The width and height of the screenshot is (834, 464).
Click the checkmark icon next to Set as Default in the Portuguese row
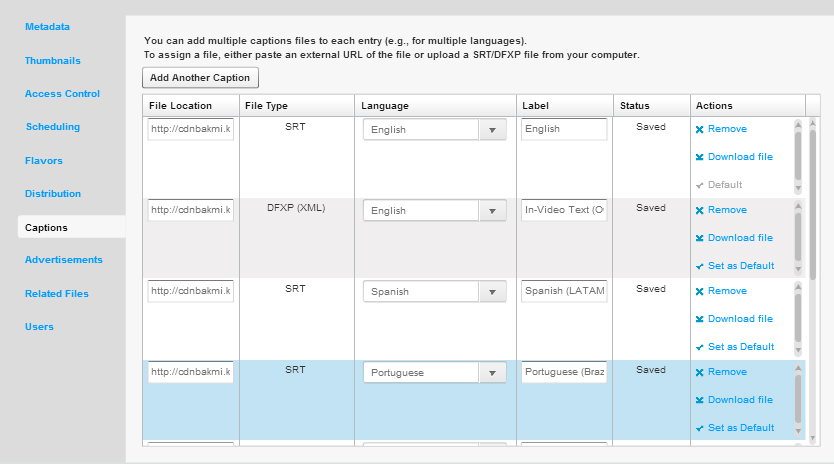click(699, 428)
